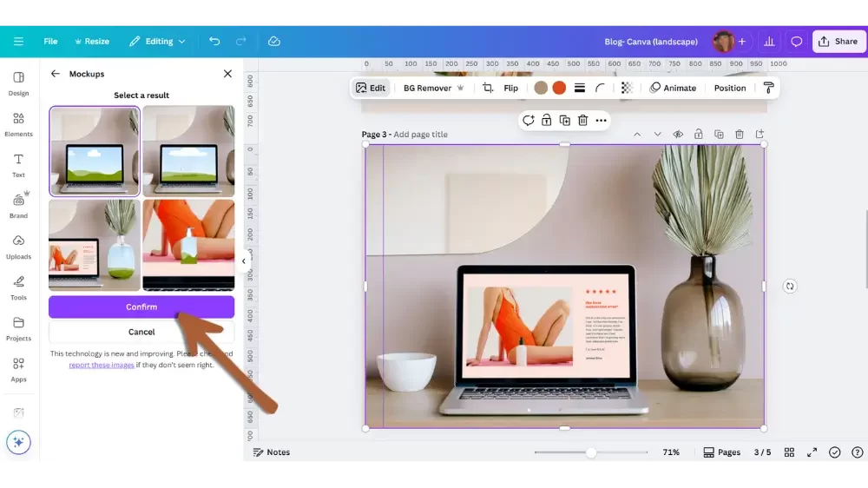Click the Edit image button
Screen dimensions: 868x488
[x=371, y=88]
